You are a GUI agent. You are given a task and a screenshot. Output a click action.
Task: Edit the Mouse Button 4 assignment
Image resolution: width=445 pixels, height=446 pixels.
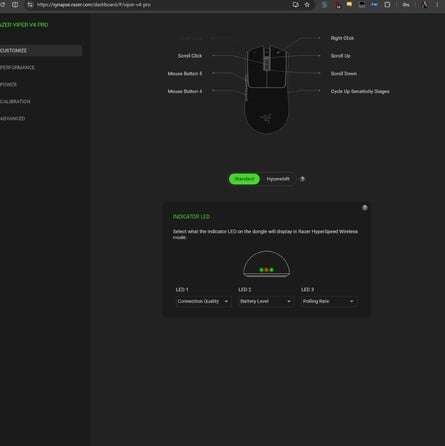[x=185, y=91]
